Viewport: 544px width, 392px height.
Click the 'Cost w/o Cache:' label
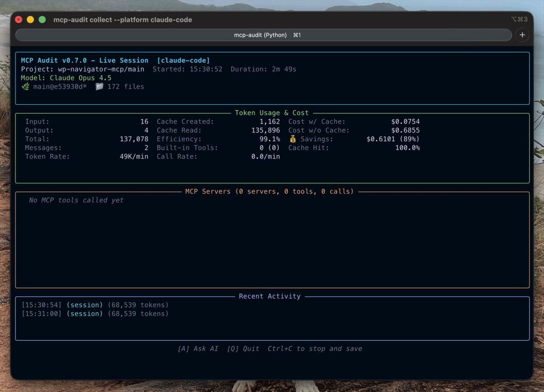319,130
